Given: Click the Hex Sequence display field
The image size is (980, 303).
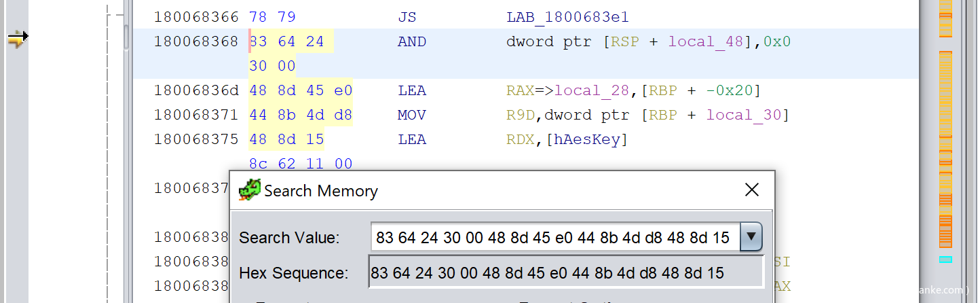Looking at the screenshot, I should tap(565, 273).
